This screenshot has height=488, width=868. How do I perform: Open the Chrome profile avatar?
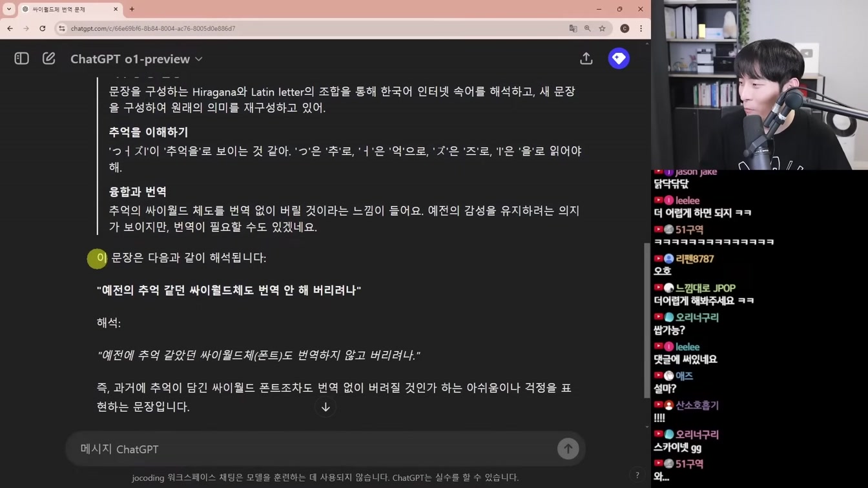coord(625,28)
